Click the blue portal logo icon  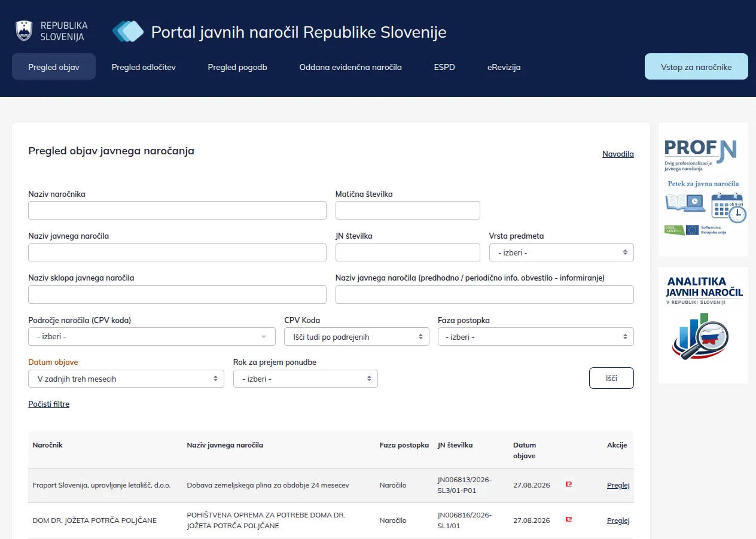[x=128, y=31]
